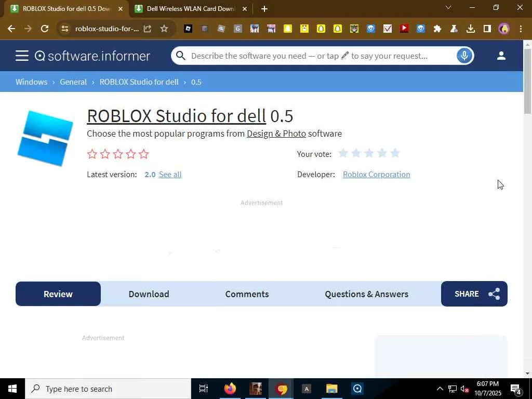Screen dimensions: 532x399
Task: Click the red play-button extension icon
Action: coord(404,29)
